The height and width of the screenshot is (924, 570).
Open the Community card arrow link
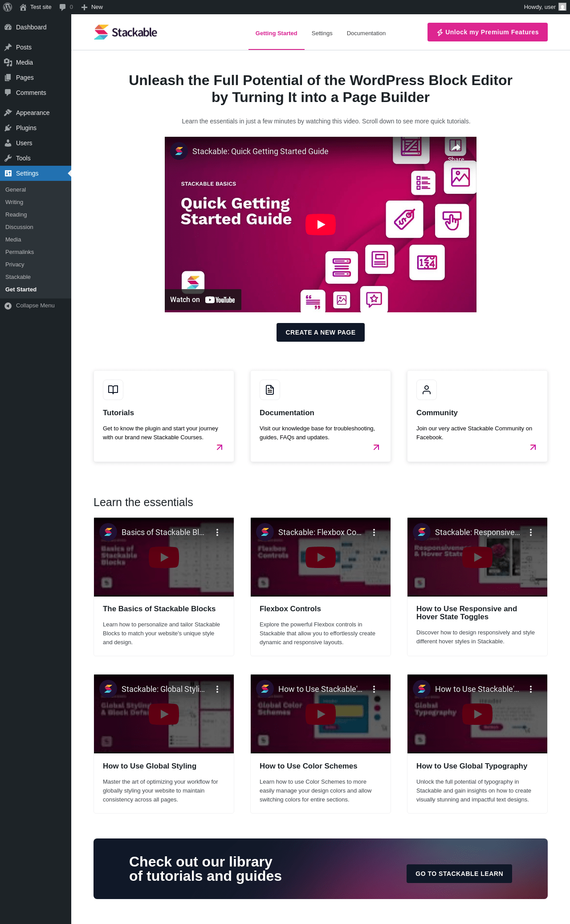click(x=533, y=447)
